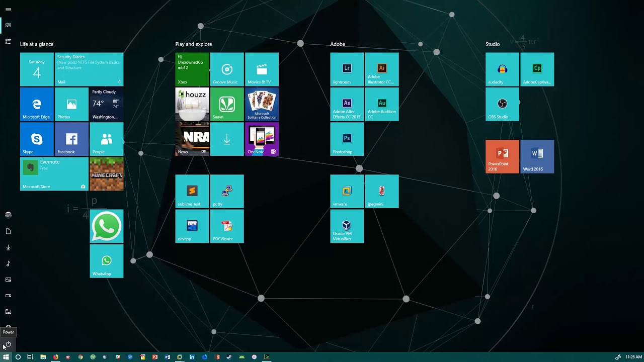
Task: Launch Chrome from taskbar
Action: (80, 357)
